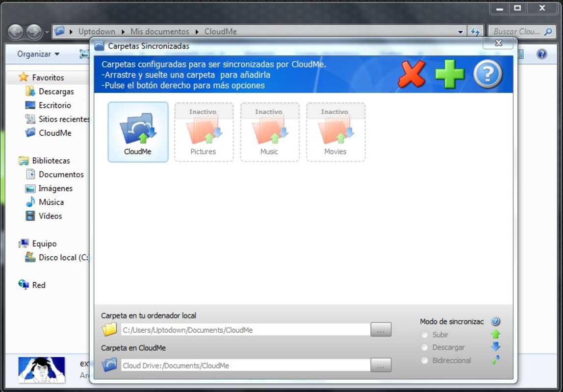Click the address bar folder icon
Viewport: 563px width, 392px height.
pyautogui.click(x=60, y=31)
